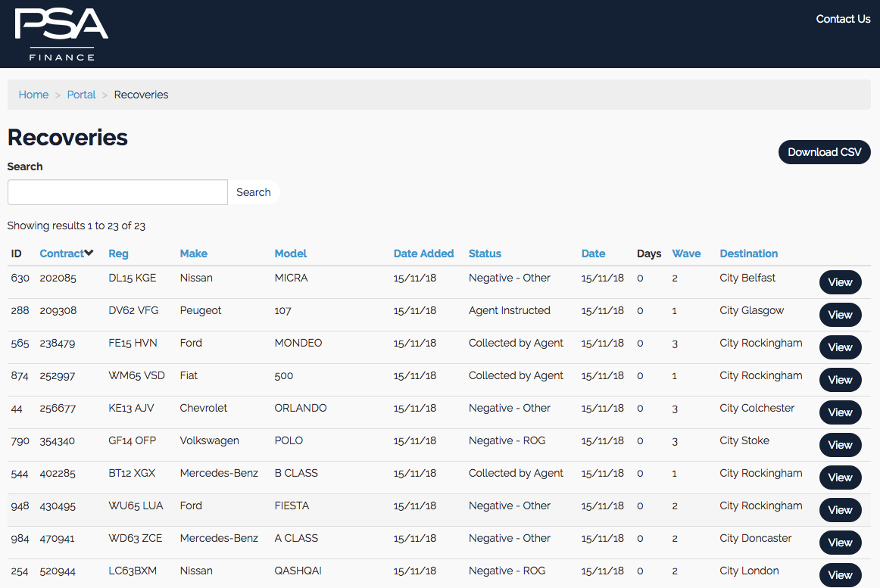View recovery for contract 470941
This screenshot has width=880, height=588.
click(840, 543)
